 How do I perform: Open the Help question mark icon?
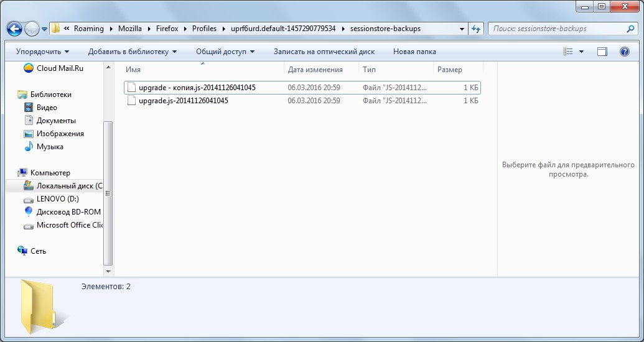click(625, 52)
